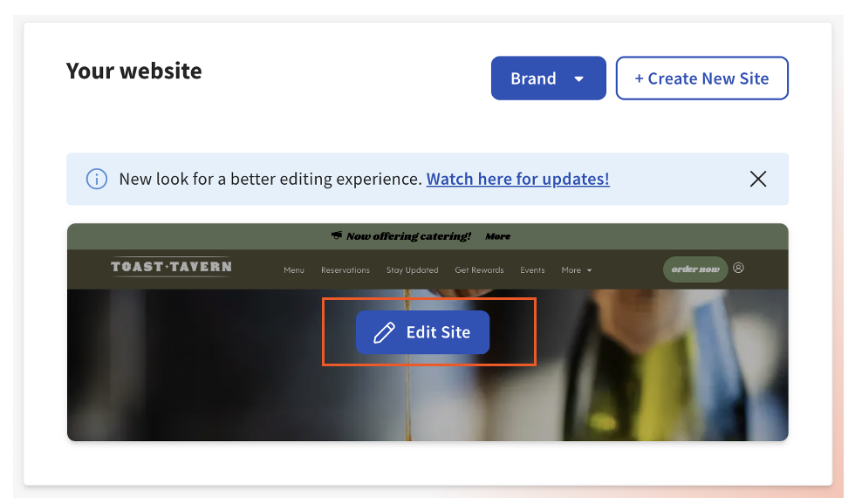Click the Toast Tavern logo
The image size is (862, 504).
[x=170, y=266]
